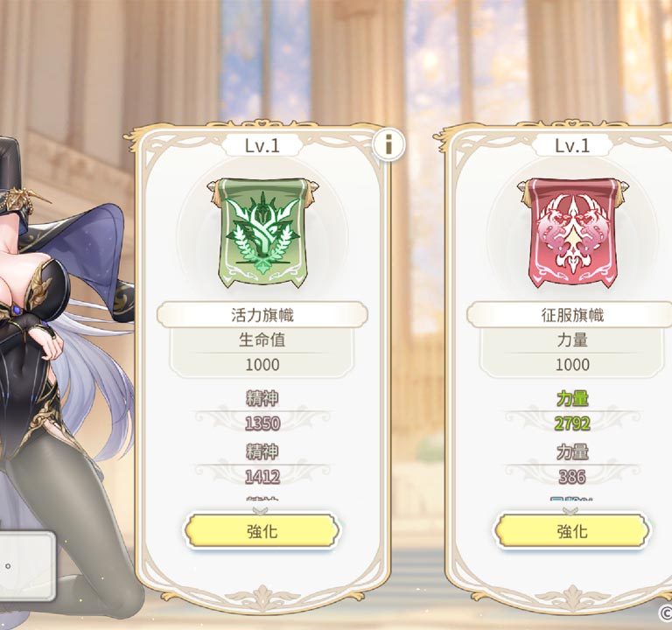Click the 生命值 1000 main stat box
The height and width of the screenshot is (630, 672).
[262, 353]
